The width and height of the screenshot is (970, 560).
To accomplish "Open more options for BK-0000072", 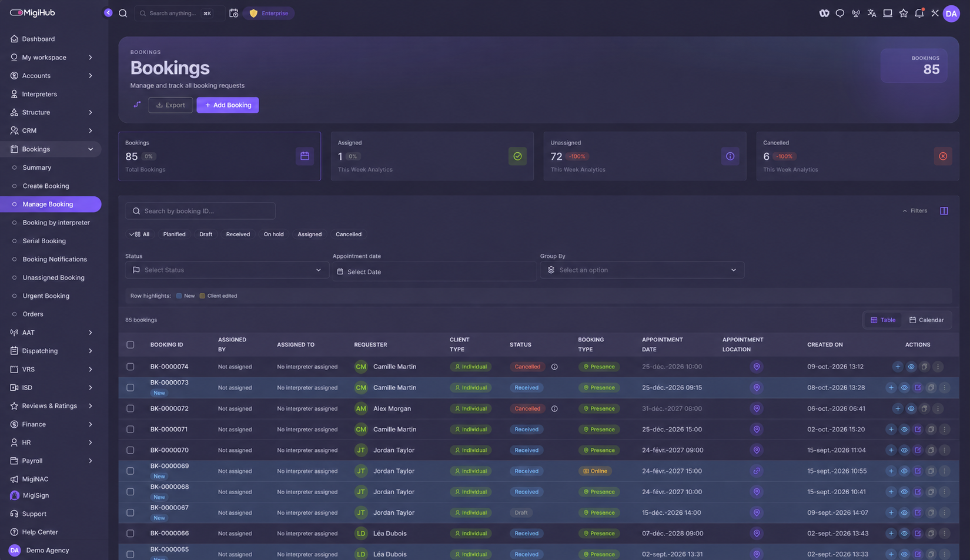I will pyautogui.click(x=938, y=408).
